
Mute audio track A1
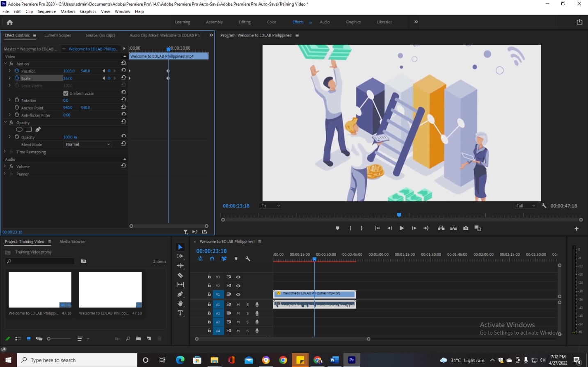(x=238, y=305)
